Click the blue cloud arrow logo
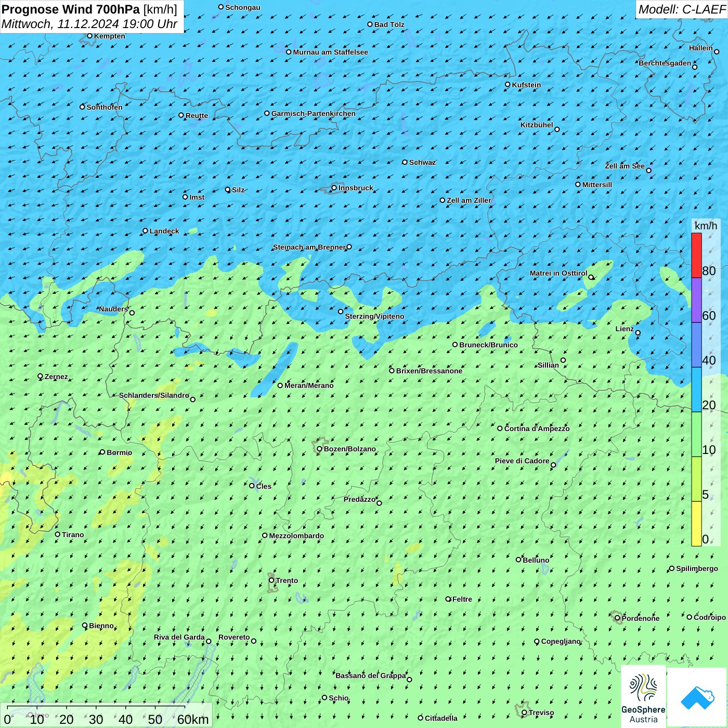 pos(697,698)
